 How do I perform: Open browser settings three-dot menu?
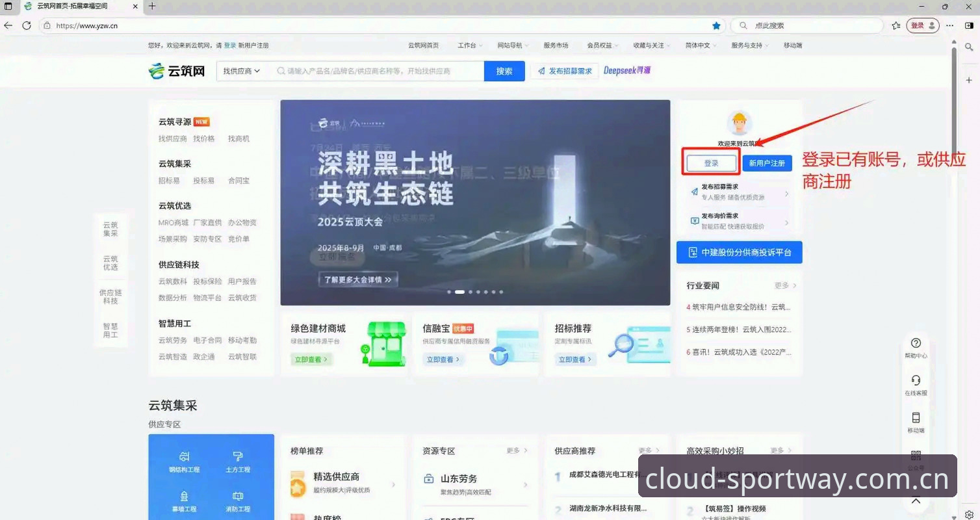tap(950, 25)
